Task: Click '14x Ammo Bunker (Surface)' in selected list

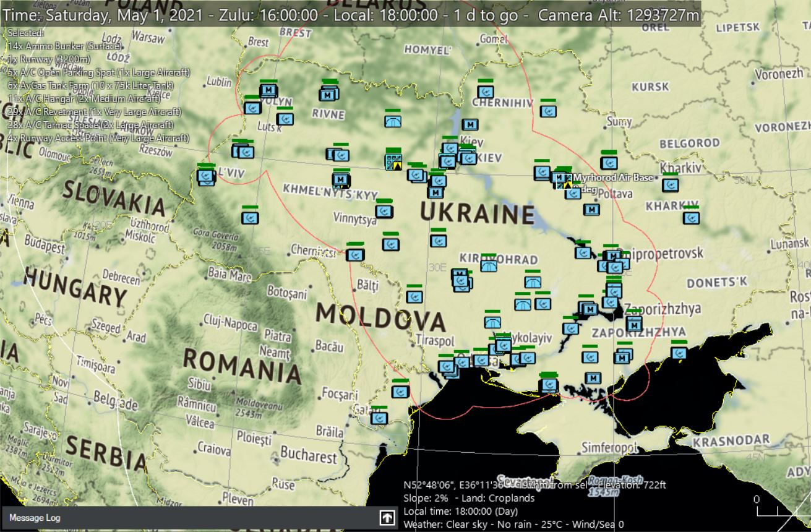Action: tap(65, 46)
